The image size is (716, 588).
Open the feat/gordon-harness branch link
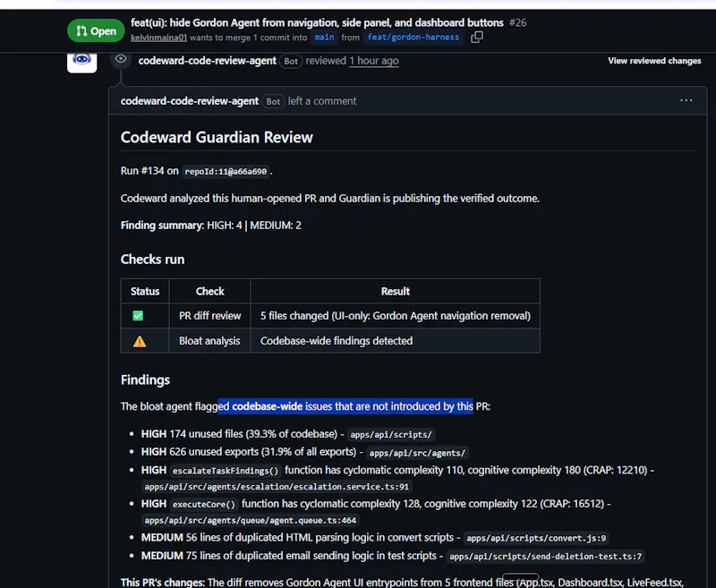pos(413,37)
